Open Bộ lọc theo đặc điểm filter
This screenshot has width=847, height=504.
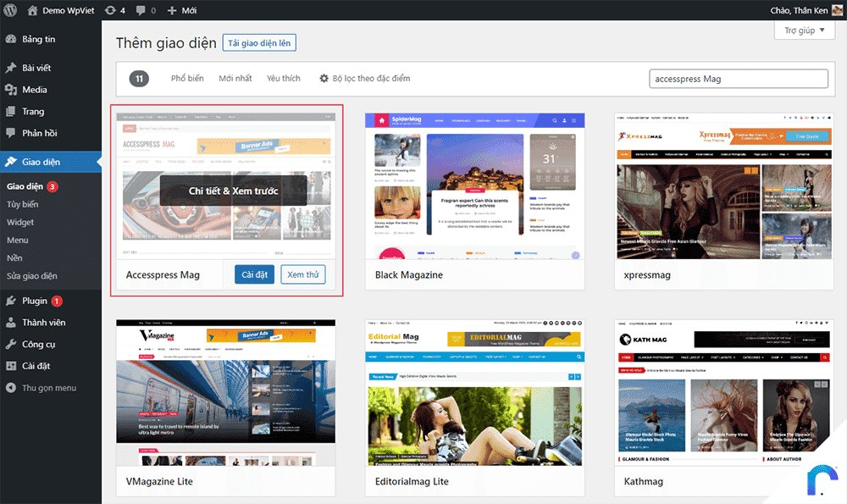point(364,78)
